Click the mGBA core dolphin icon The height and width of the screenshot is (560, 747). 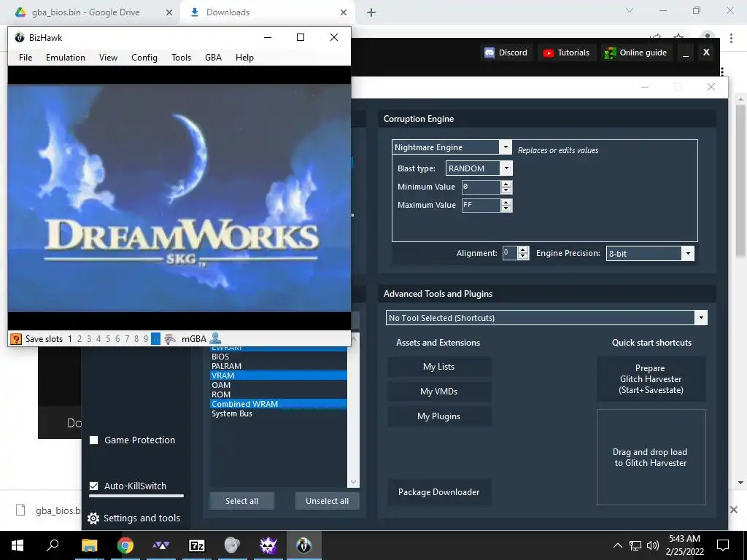click(170, 339)
